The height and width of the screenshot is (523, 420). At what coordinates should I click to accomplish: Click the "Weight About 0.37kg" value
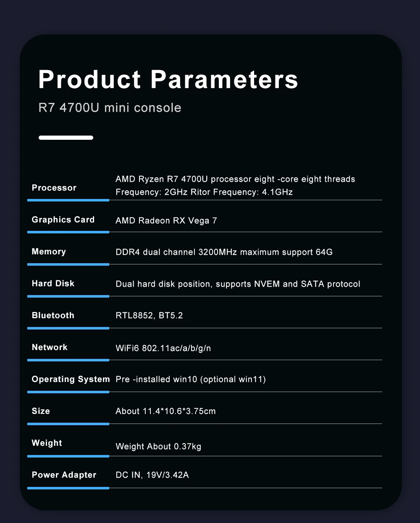tap(158, 447)
